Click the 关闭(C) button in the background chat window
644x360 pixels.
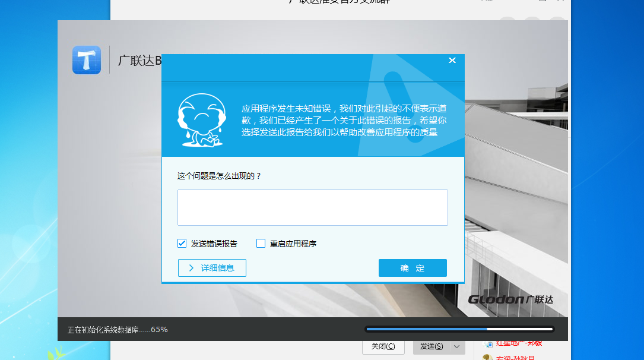pyautogui.click(x=383, y=346)
